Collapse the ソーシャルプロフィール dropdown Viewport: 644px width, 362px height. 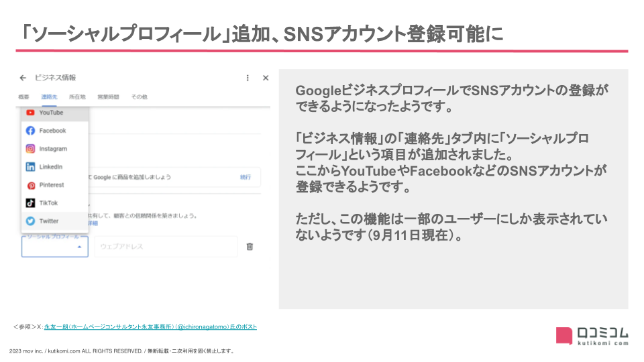pos(54,247)
